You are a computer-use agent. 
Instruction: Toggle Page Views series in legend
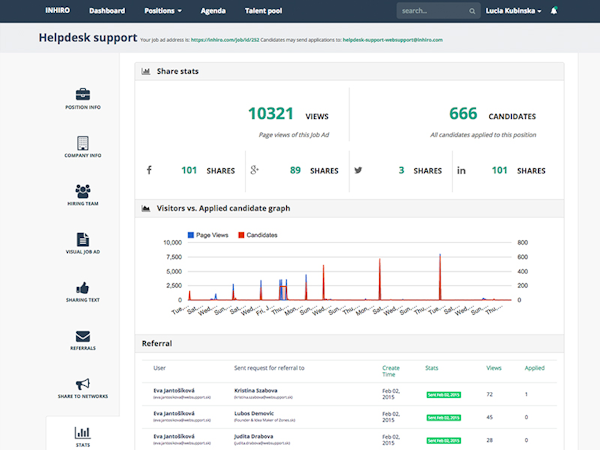click(x=210, y=235)
